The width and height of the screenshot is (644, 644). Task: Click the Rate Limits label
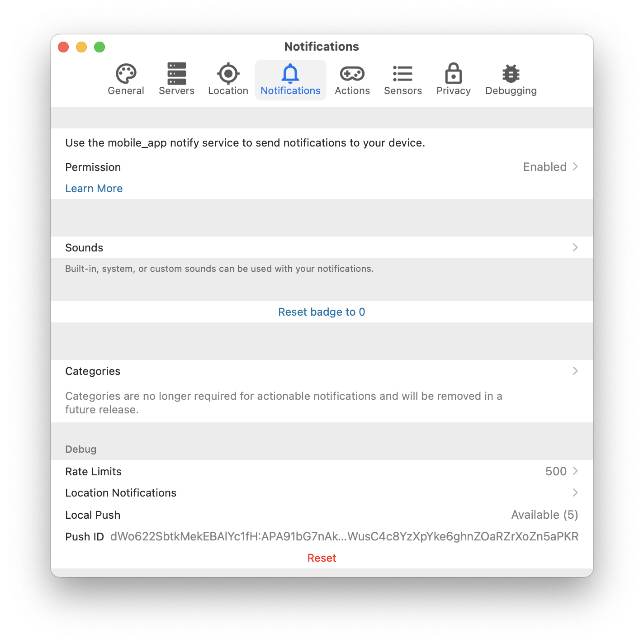tap(93, 472)
